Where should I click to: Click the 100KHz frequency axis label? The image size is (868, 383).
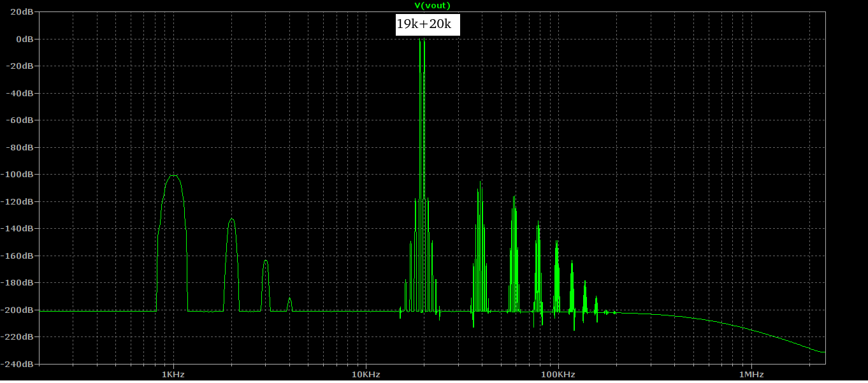click(558, 375)
